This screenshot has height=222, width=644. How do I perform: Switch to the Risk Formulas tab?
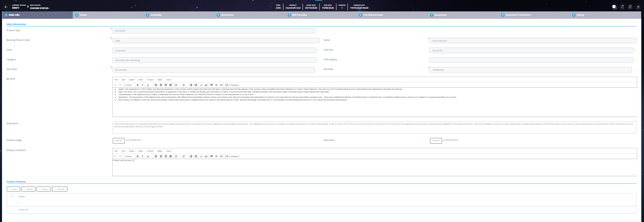(299, 15)
